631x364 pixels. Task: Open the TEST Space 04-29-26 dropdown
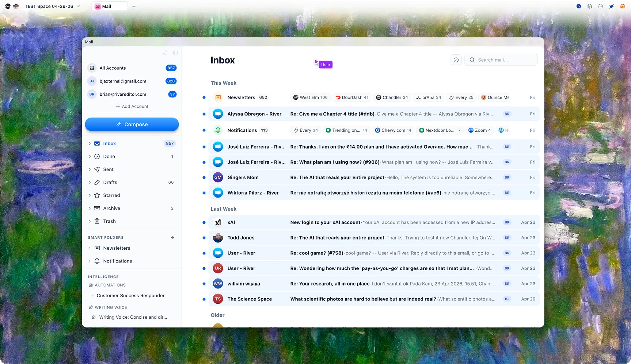click(x=52, y=6)
